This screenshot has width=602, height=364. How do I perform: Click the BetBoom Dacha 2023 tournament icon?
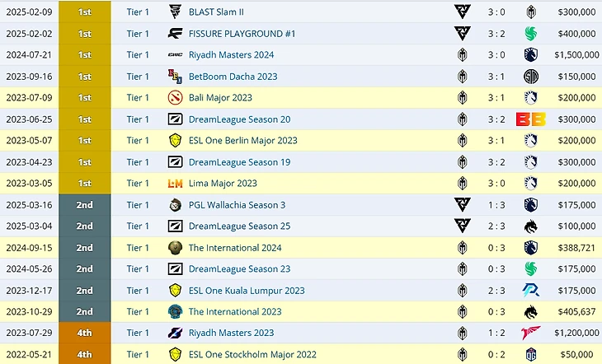point(175,77)
